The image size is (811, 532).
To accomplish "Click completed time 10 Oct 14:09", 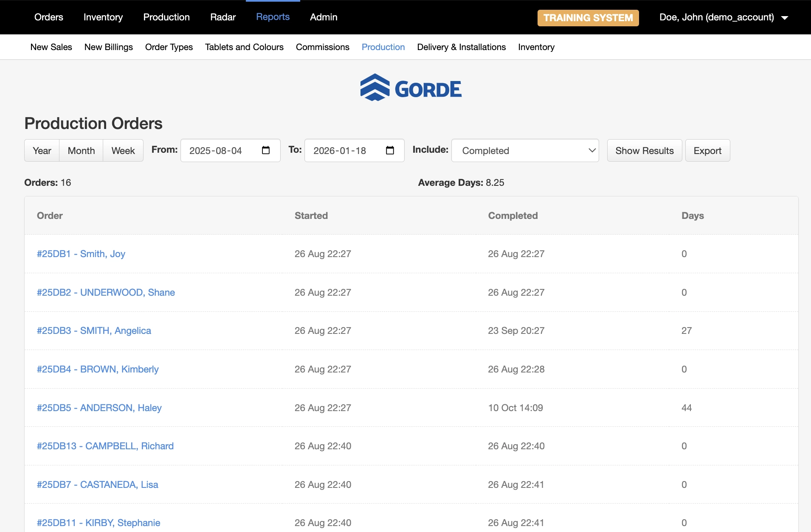I will 515,408.
